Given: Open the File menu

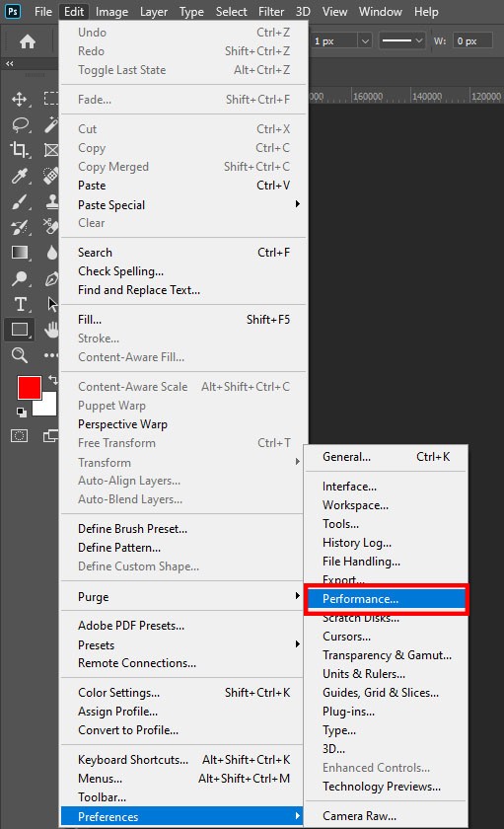Looking at the screenshot, I should pyautogui.click(x=42, y=12).
